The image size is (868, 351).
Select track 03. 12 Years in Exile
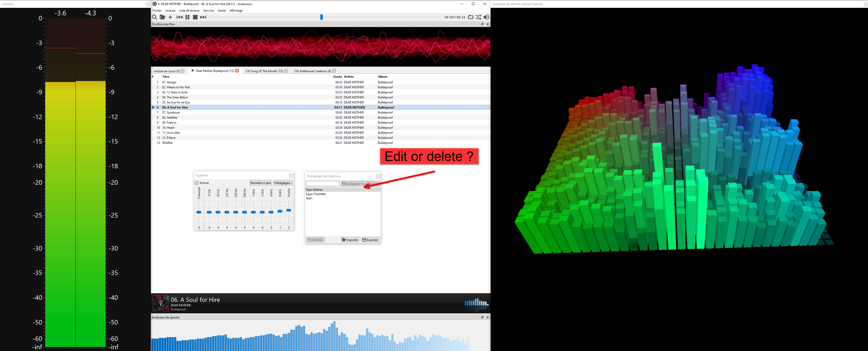click(320, 92)
